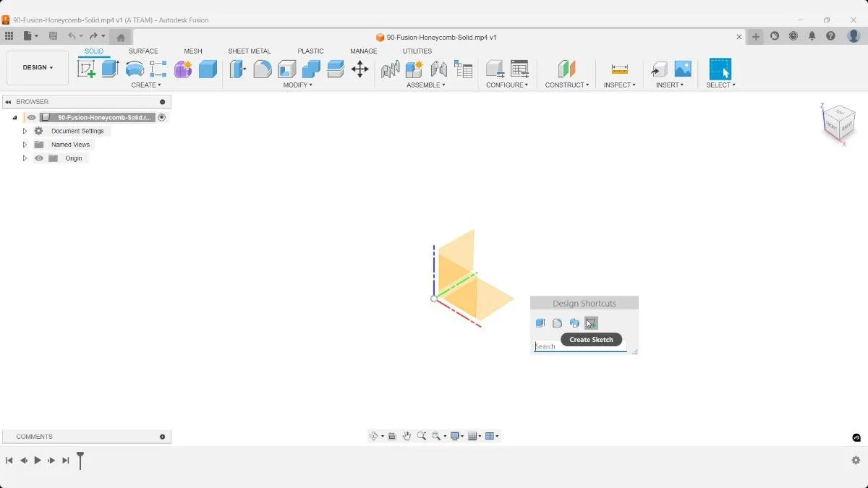
Task: Hide the 90-Fusion-Honeycomb-Solid root component
Action: [31, 117]
